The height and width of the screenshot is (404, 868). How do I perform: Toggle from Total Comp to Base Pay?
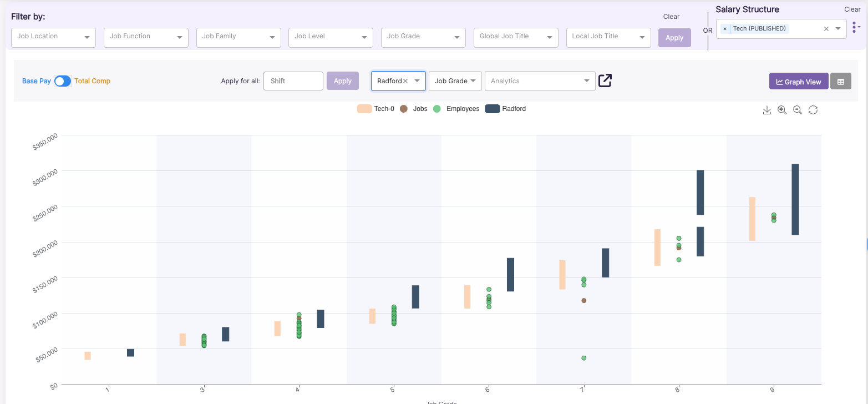[x=63, y=81]
